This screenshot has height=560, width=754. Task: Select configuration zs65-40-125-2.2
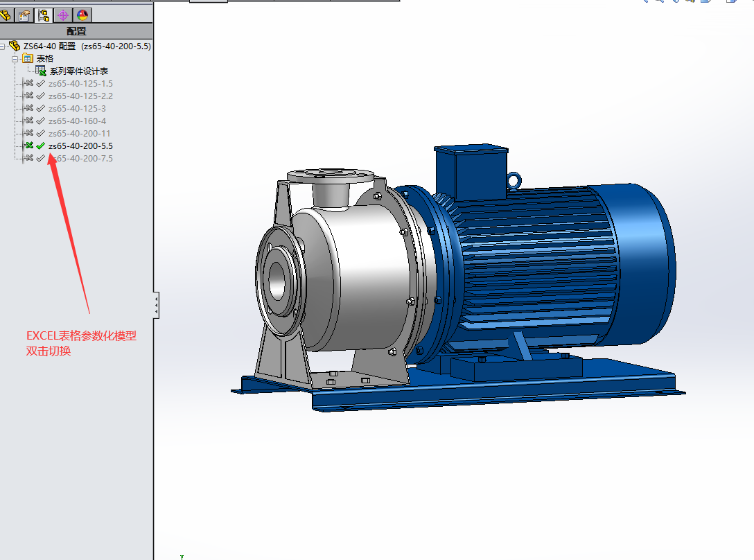[80, 96]
